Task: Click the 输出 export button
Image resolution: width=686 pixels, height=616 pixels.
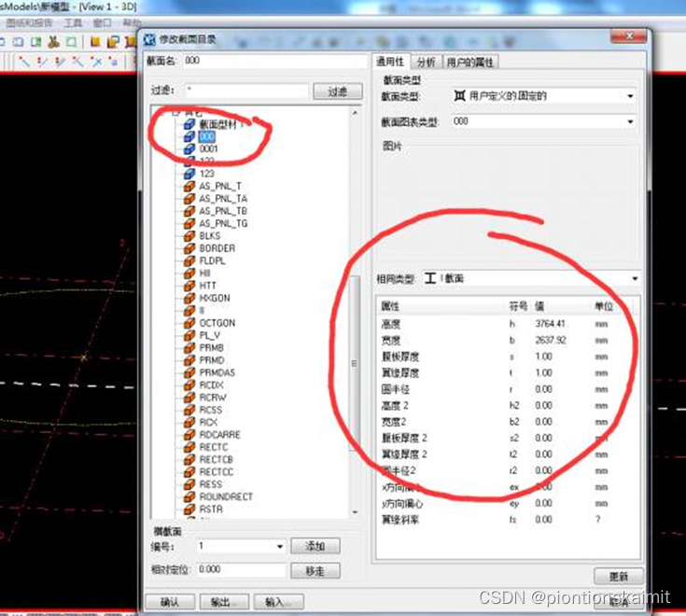Action: tap(224, 602)
